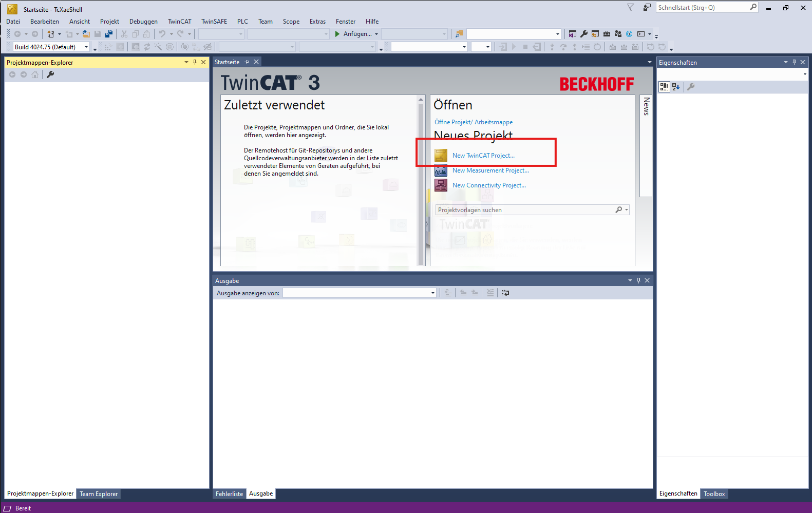The height and width of the screenshot is (513, 812).
Task: Click the categorized view icon in Eigenschaften
Action: 664,87
